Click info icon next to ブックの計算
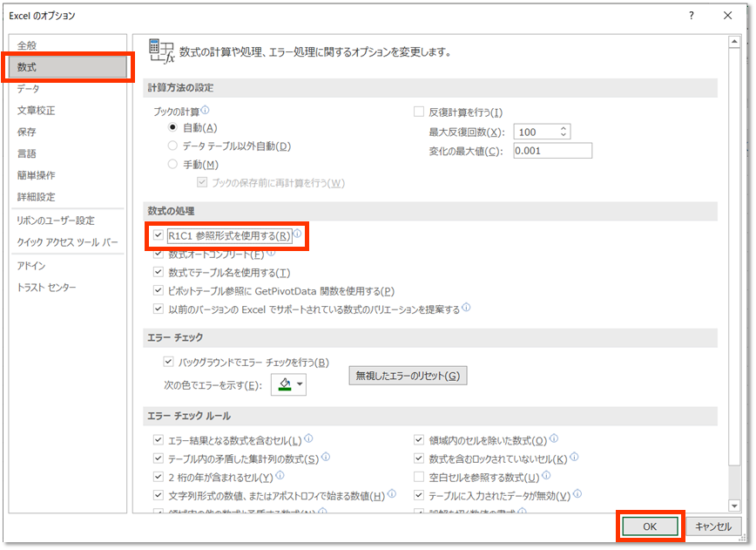This screenshot has height=550, width=756. pos(205,110)
